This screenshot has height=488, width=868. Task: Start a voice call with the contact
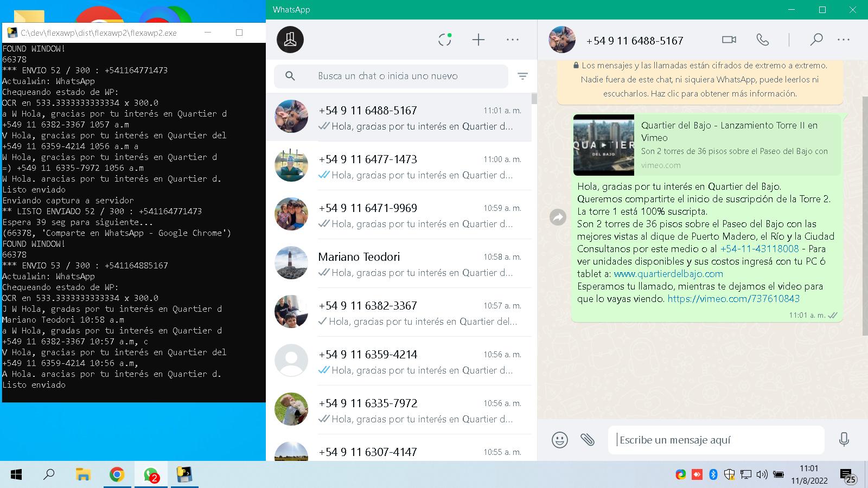(x=763, y=40)
